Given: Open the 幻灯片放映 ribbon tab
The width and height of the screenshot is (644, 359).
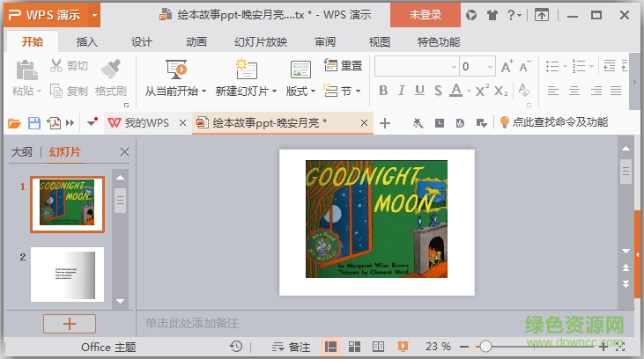Looking at the screenshot, I should coord(261,41).
